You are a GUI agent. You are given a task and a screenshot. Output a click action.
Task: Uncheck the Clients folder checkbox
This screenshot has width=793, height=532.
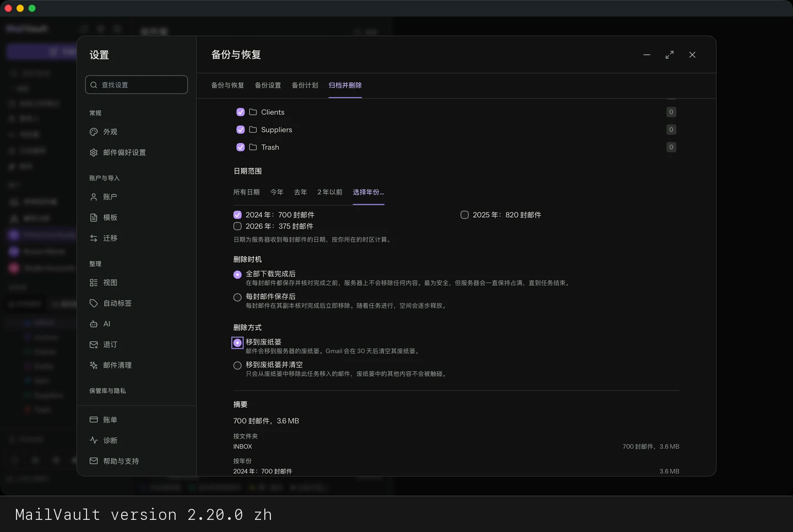pyautogui.click(x=241, y=112)
